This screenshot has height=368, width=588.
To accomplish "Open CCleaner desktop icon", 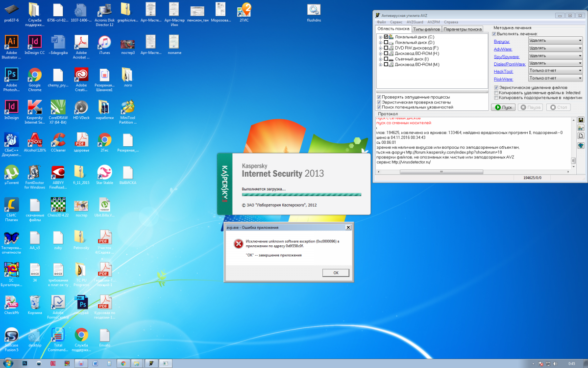I will (x=58, y=142).
